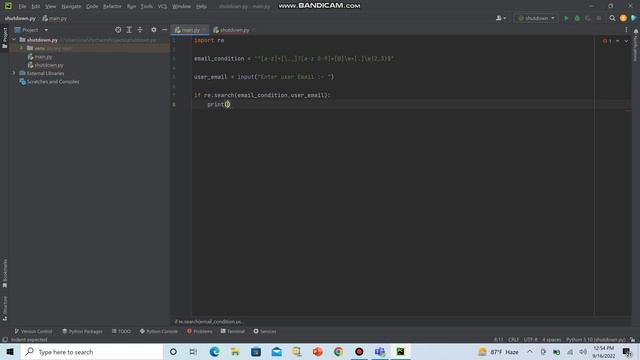Open Microsoft Teams from the taskbar
The width and height of the screenshot is (640, 360).
[x=380, y=352]
